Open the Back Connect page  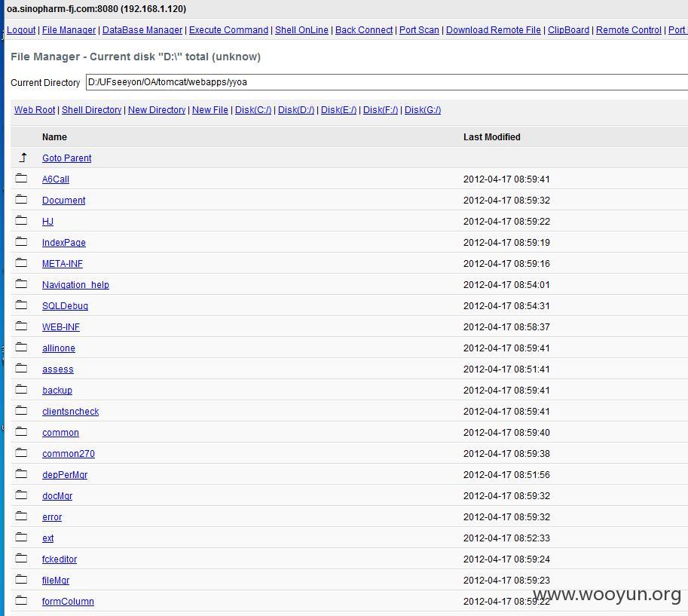click(364, 30)
